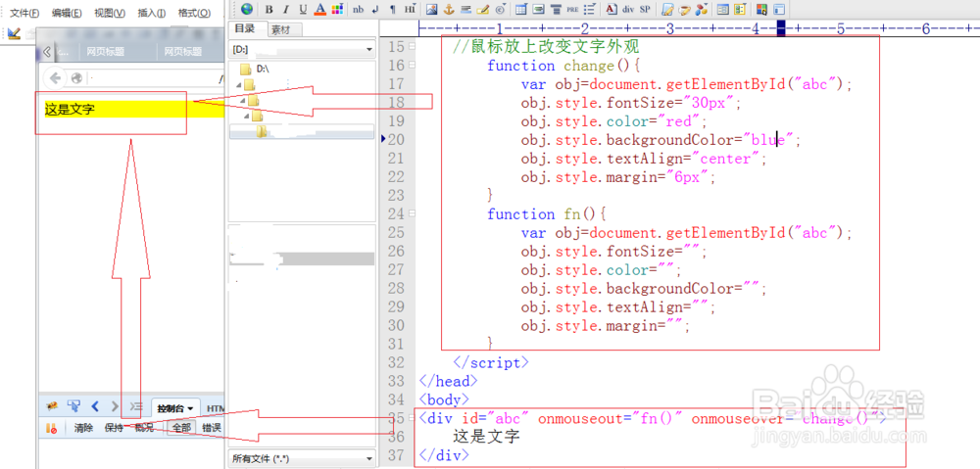
Task: Open the color palette grid
Action: pyautogui.click(x=337, y=9)
